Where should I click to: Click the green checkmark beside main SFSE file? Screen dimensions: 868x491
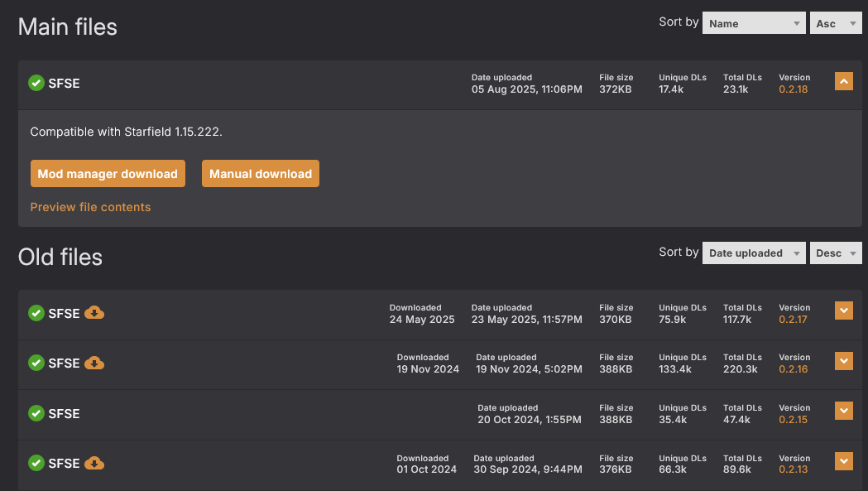36,83
